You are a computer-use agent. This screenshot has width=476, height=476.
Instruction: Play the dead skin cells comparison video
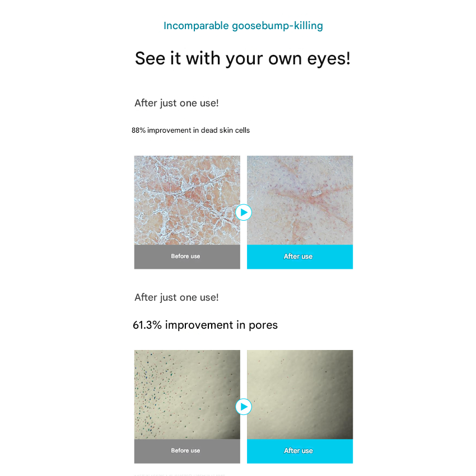244,212
